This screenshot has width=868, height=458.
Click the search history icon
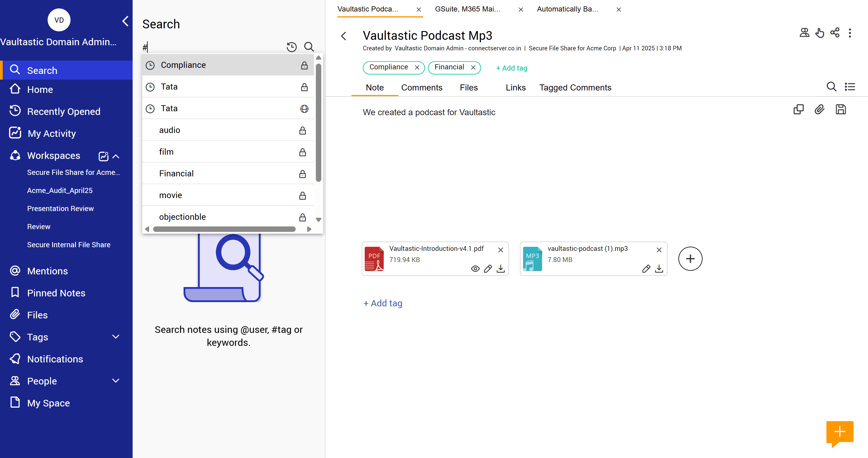coord(291,47)
